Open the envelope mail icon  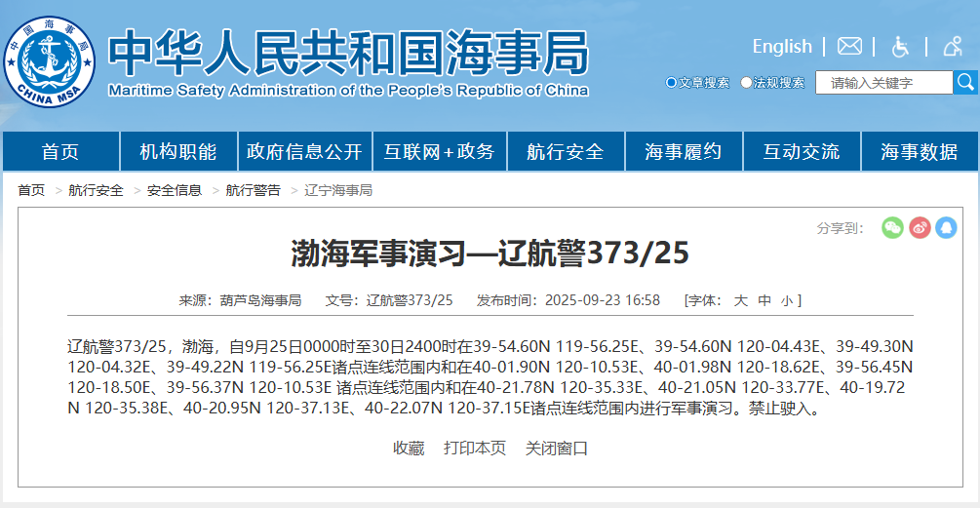(849, 46)
